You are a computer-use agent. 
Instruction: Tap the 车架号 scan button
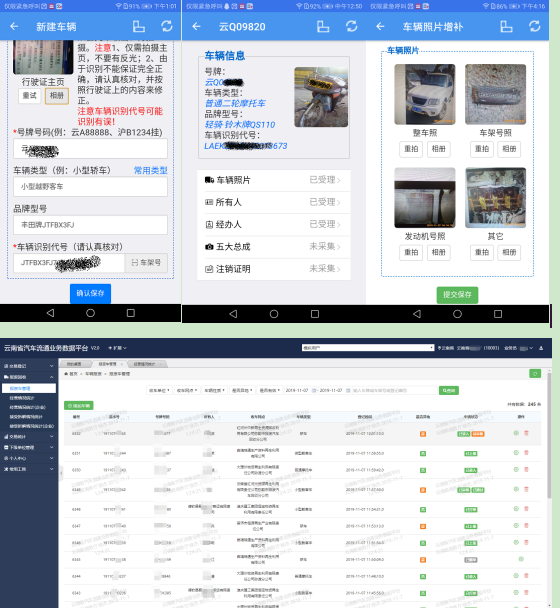146,263
